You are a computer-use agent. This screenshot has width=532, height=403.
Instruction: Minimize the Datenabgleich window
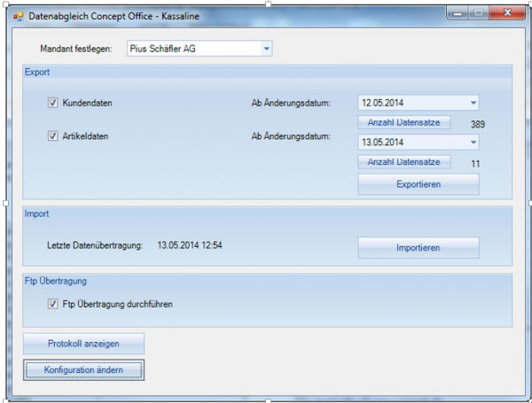458,15
